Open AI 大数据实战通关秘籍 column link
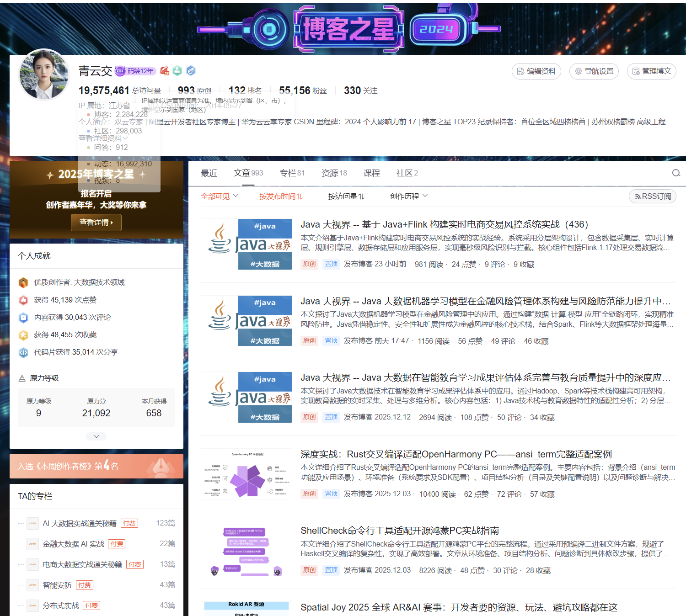The height and width of the screenshot is (616, 686). [x=80, y=523]
